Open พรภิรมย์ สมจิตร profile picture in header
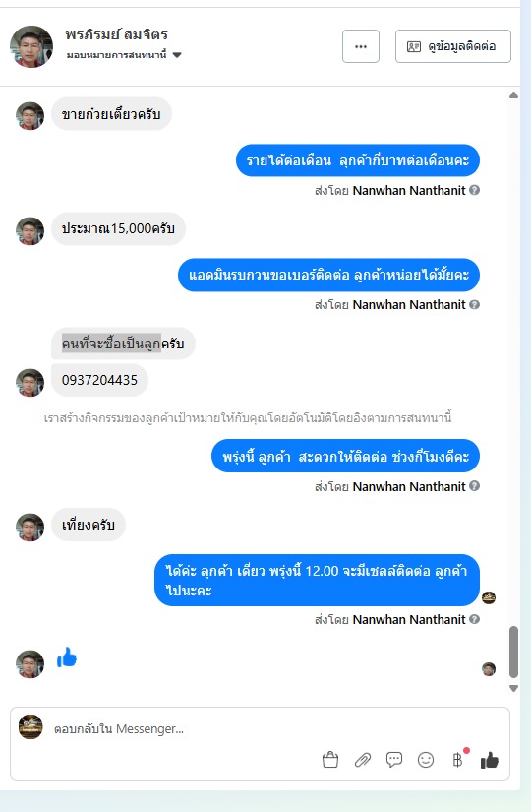 (31, 46)
